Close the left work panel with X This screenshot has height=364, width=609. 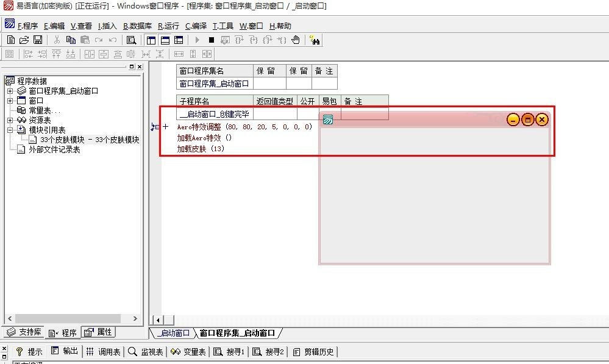point(140,66)
